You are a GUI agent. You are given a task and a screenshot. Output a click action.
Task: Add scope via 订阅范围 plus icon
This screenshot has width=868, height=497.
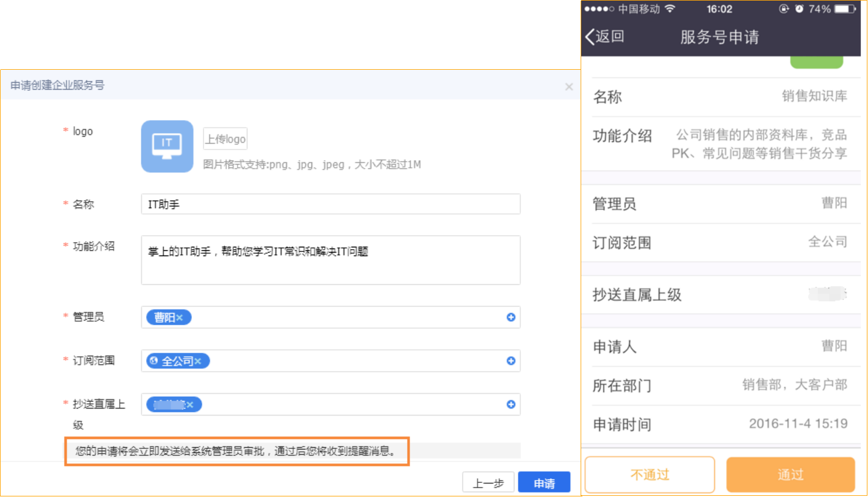coord(511,360)
